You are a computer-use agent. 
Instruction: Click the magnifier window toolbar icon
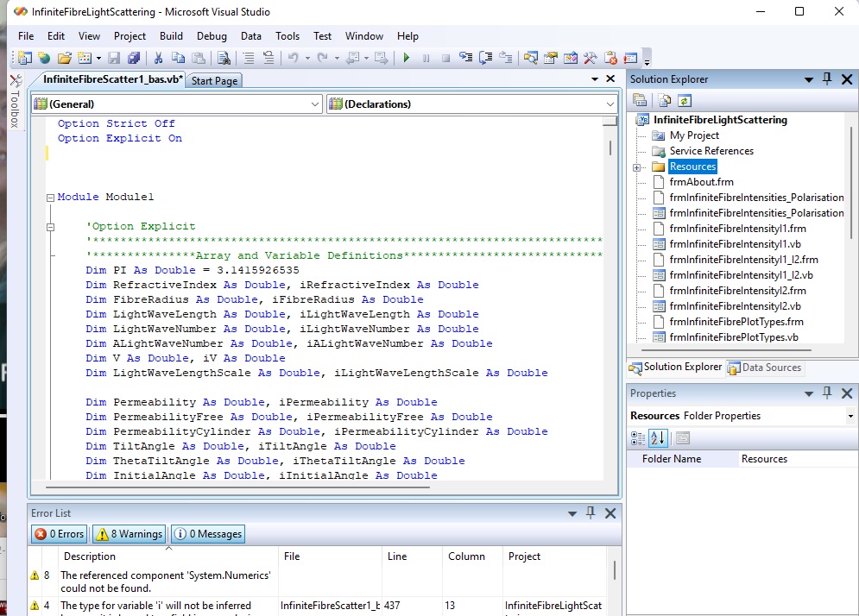530,58
